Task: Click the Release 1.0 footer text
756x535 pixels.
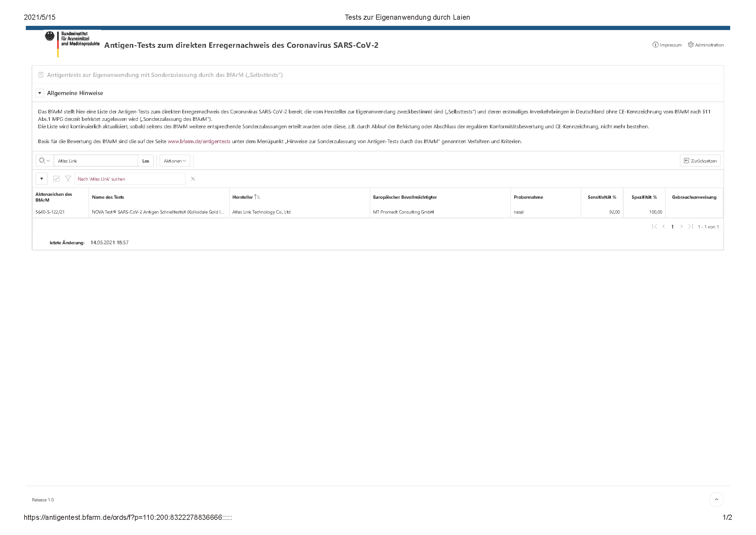Action: 43,500
